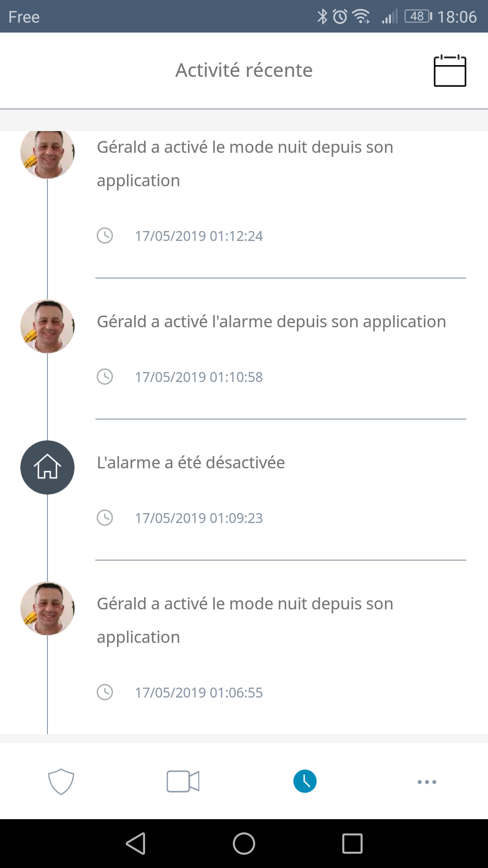Image resolution: width=488 pixels, height=868 pixels.
Task: Tap the battery indicator in status bar
Action: point(418,17)
